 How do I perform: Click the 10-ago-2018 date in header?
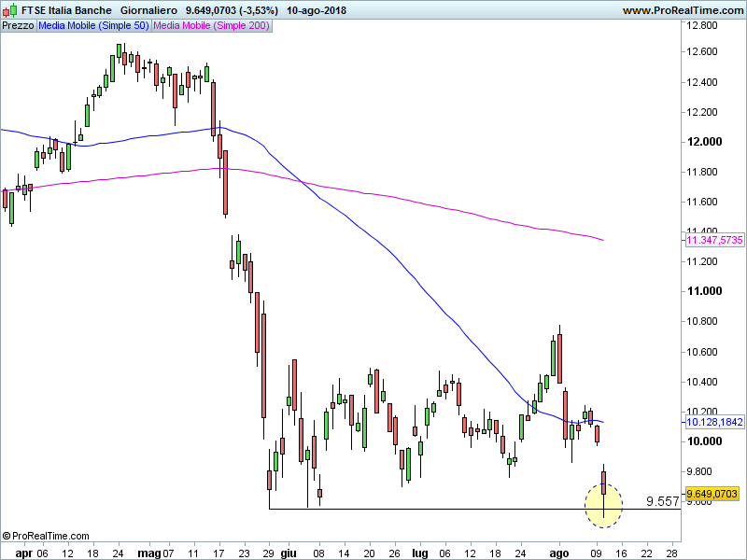pyautogui.click(x=317, y=10)
